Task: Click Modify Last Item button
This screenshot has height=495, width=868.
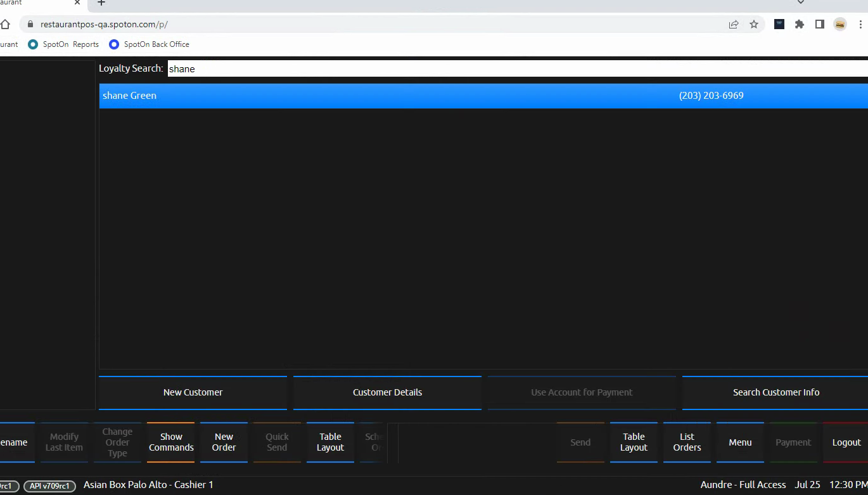Action: coord(64,442)
